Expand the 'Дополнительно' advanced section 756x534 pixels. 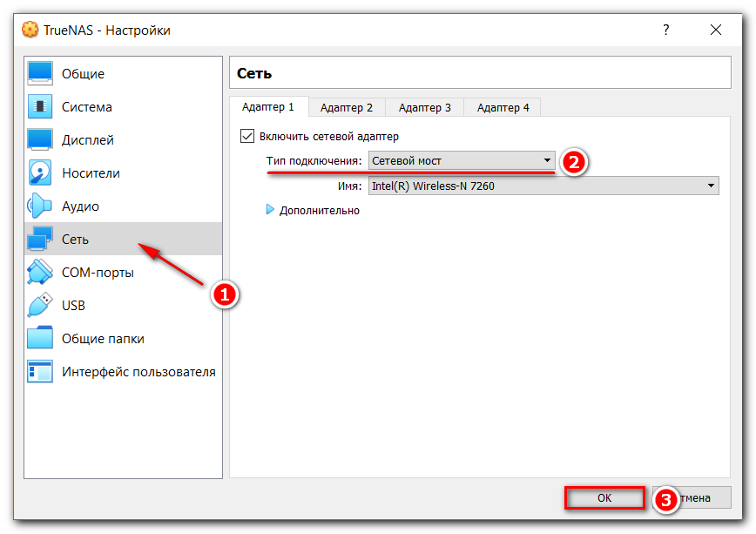pos(270,210)
